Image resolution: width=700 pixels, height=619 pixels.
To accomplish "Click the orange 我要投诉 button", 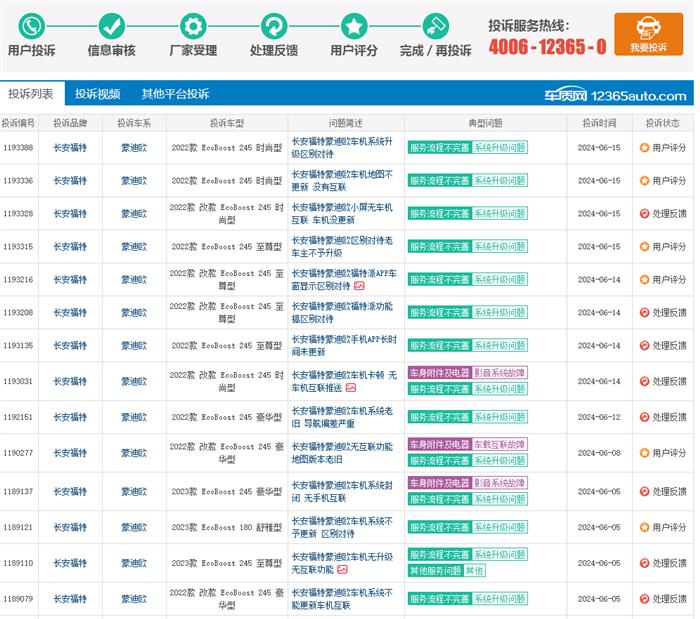I will point(648,34).
